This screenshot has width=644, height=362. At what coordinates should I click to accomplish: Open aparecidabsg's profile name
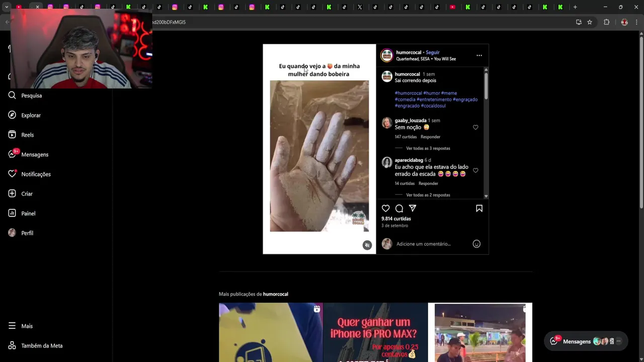coord(409,160)
